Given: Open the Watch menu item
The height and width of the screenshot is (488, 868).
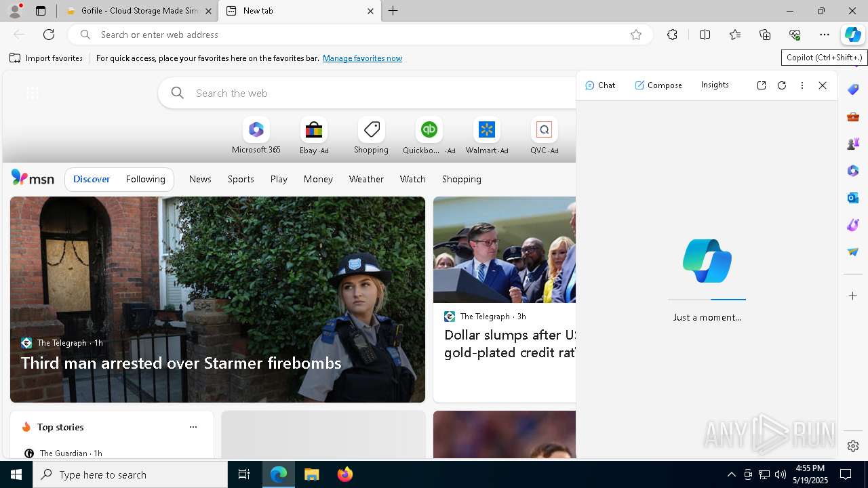Looking at the screenshot, I should tap(412, 179).
